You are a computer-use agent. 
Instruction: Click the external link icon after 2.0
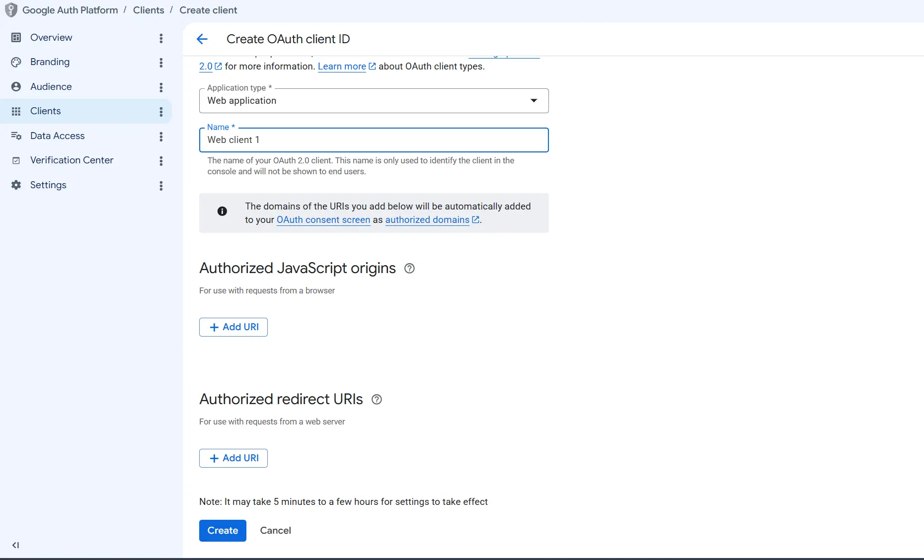(218, 66)
